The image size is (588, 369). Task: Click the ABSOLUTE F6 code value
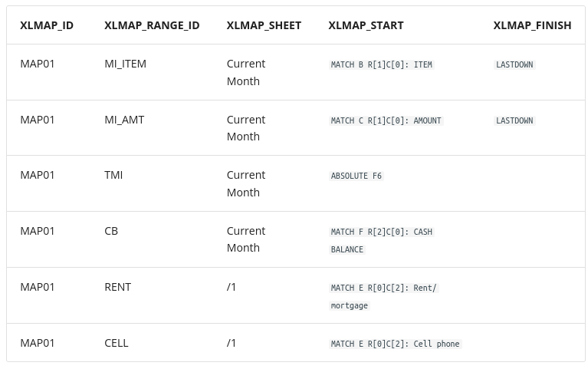point(356,176)
